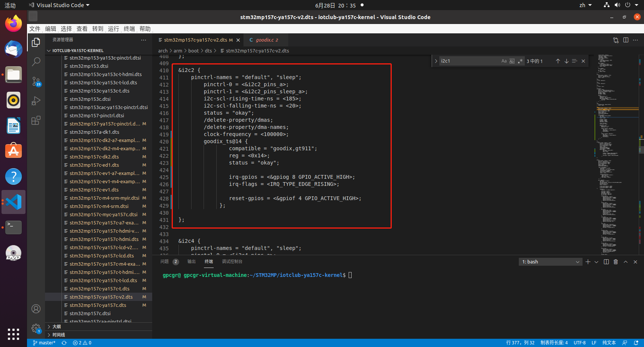Open stm32mp157c-ya157c.dts in file tree
Viewport: 644px width, 347px height.
(98, 305)
